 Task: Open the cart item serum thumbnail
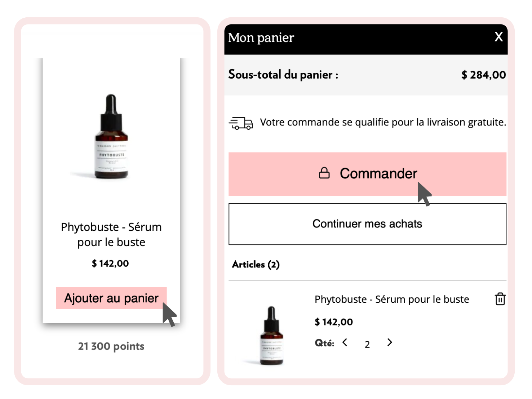[271, 336]
